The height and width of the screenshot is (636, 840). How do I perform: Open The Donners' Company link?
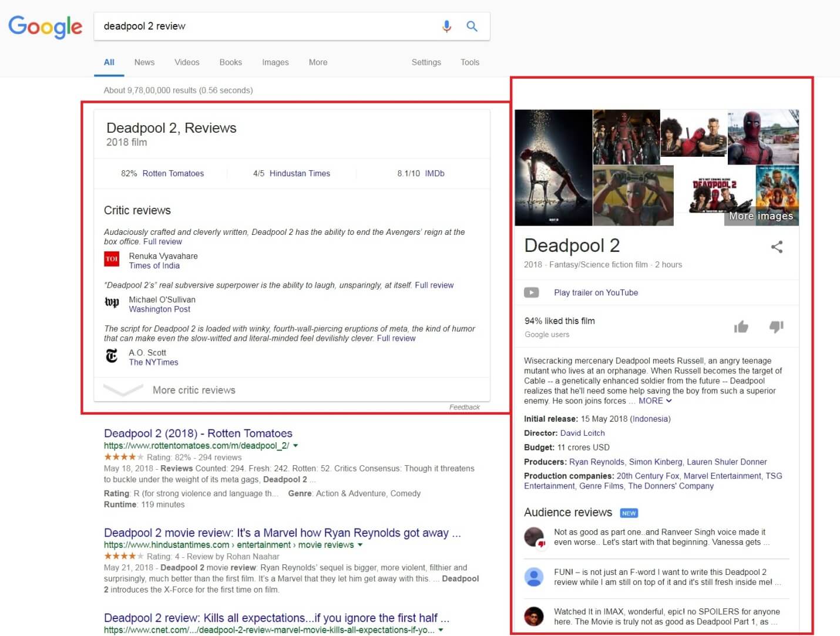tap(671, 486)
